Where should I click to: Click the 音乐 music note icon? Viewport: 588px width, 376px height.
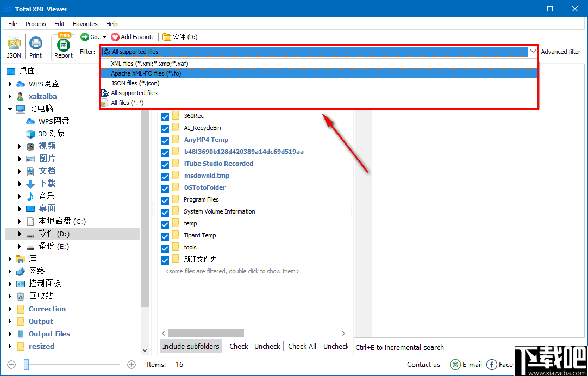(30, 196)
